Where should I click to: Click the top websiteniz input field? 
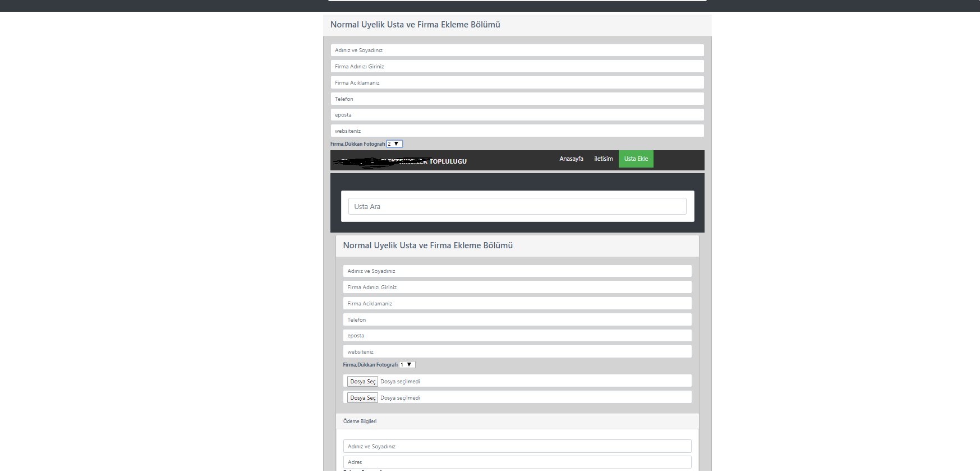click(x=517, y=131)
